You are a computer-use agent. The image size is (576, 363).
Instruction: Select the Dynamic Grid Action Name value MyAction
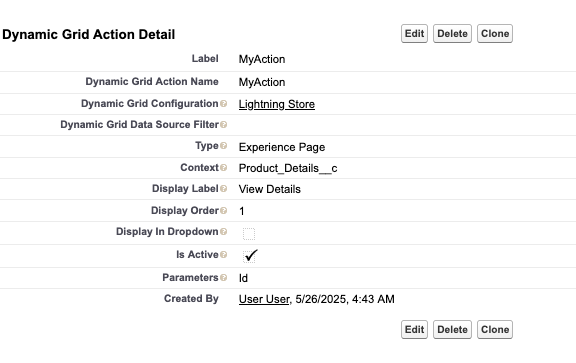tap(262, 82)
